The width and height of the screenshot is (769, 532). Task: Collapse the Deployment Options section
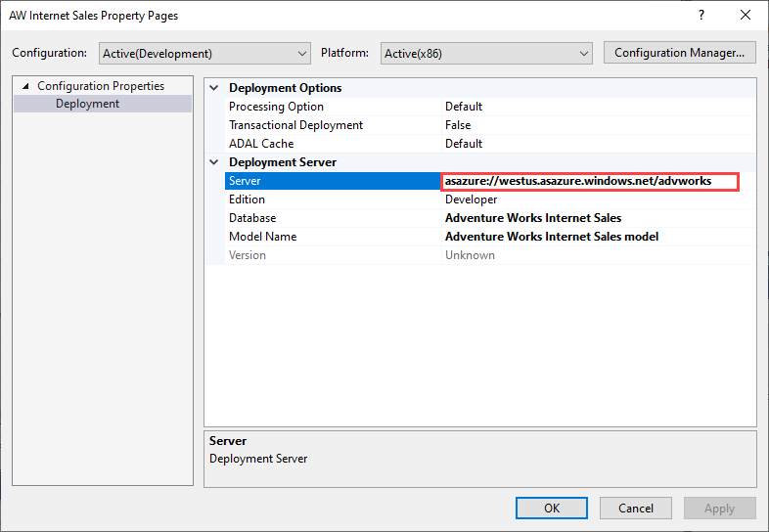tap(214, 88)
